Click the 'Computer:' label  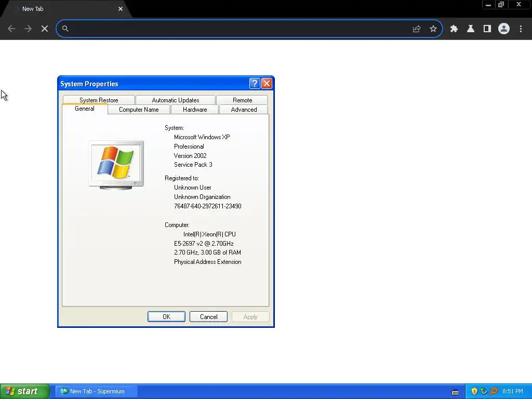pos(177,225)
